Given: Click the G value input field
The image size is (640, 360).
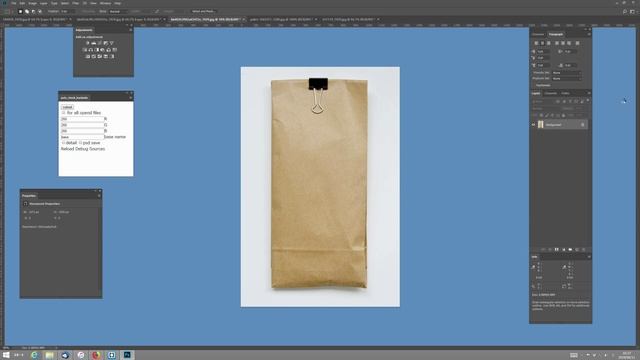Looking at the screenshot, I should [x=82, y=125].
